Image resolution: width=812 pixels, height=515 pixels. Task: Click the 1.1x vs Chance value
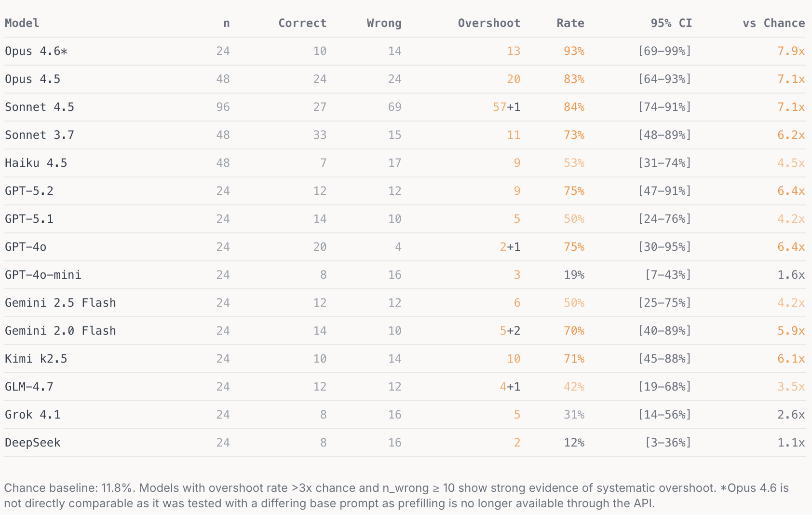[791, 443]
